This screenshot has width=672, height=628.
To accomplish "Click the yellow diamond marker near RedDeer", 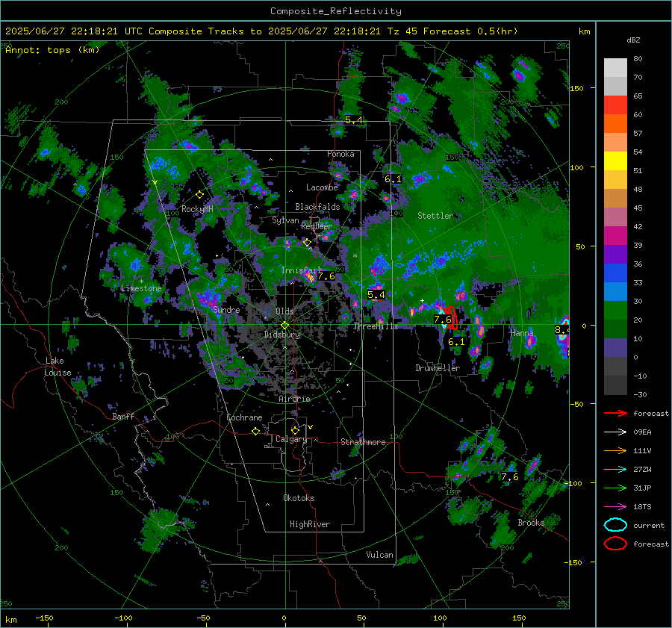I will (x=307, y=243).
